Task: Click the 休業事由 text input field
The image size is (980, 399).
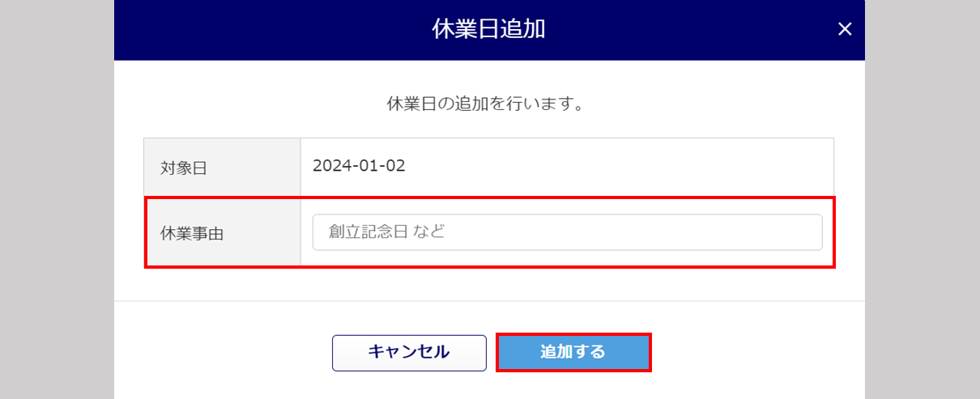Action: click(567, 232)
